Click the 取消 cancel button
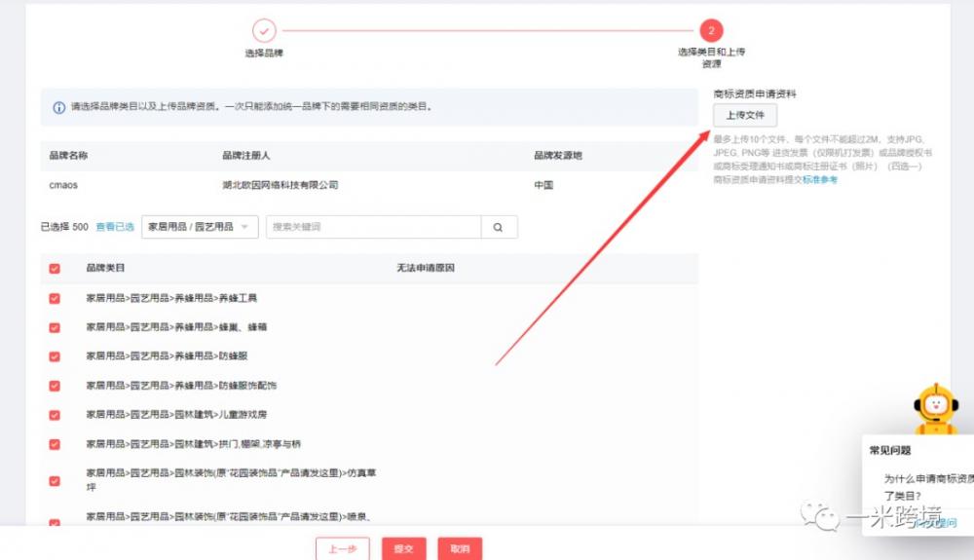 tap(460, 549)
